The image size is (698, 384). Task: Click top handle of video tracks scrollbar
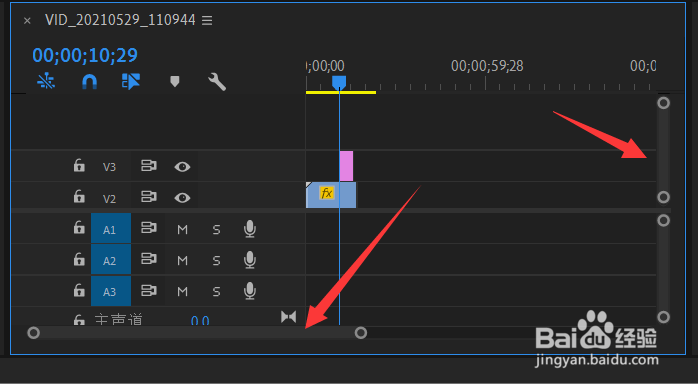click(x=663, y=103)
